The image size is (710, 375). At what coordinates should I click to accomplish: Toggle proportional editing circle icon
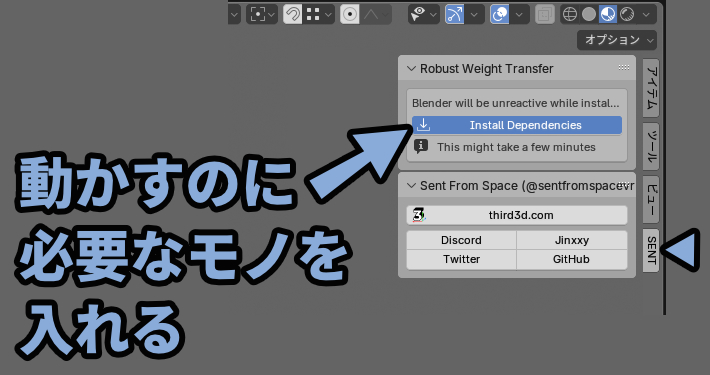tap(350, 14)
